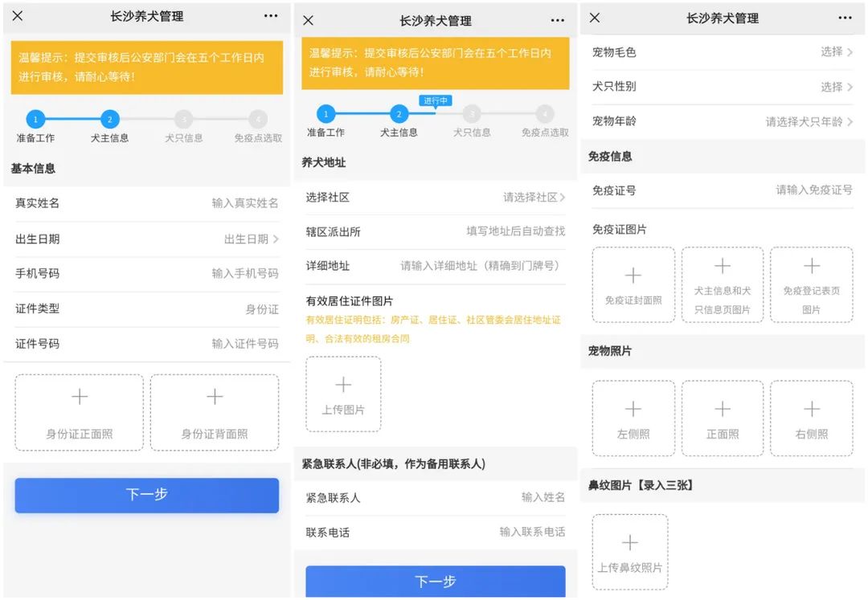Screen dimensions: 868x600
Task: Select step 2 犬主信息 circle in middle panel
Action: point(399,114)
